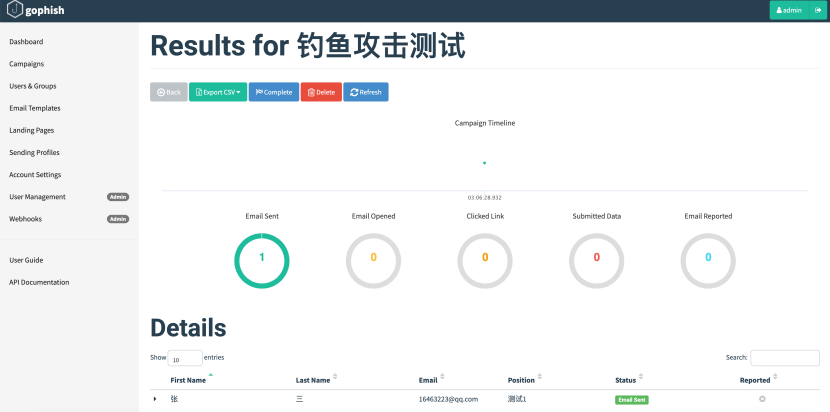Click the logout arrow icon
The width and height of the screenshot is (830, 412).
[817, 10]
